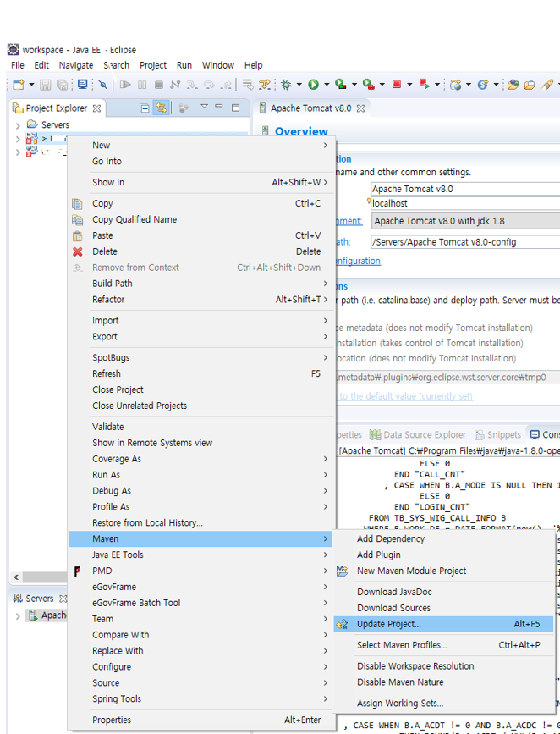Click Project Explorer horizontal scrollbar left arrow
This screenshot has width=560, height=734.
pos(16,577)
